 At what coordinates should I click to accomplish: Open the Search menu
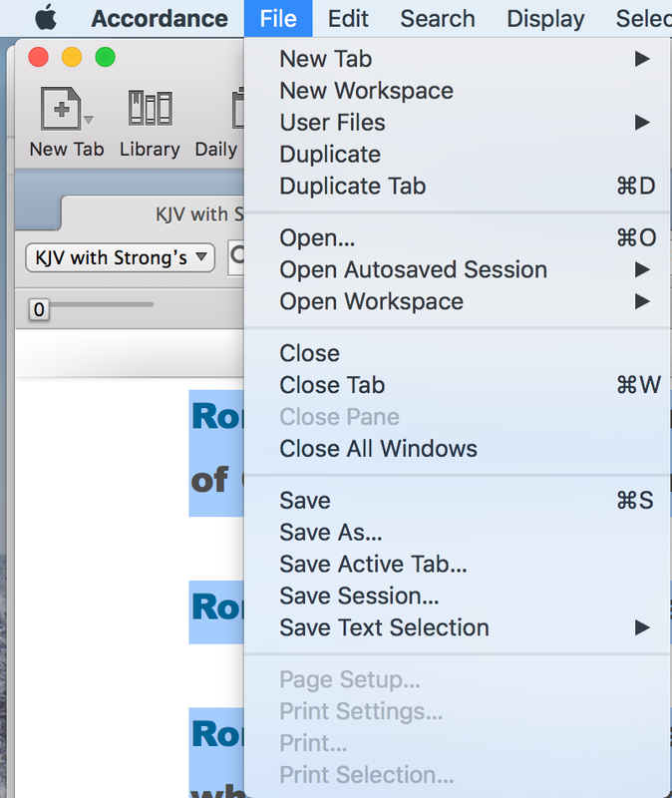click(438, 18)
